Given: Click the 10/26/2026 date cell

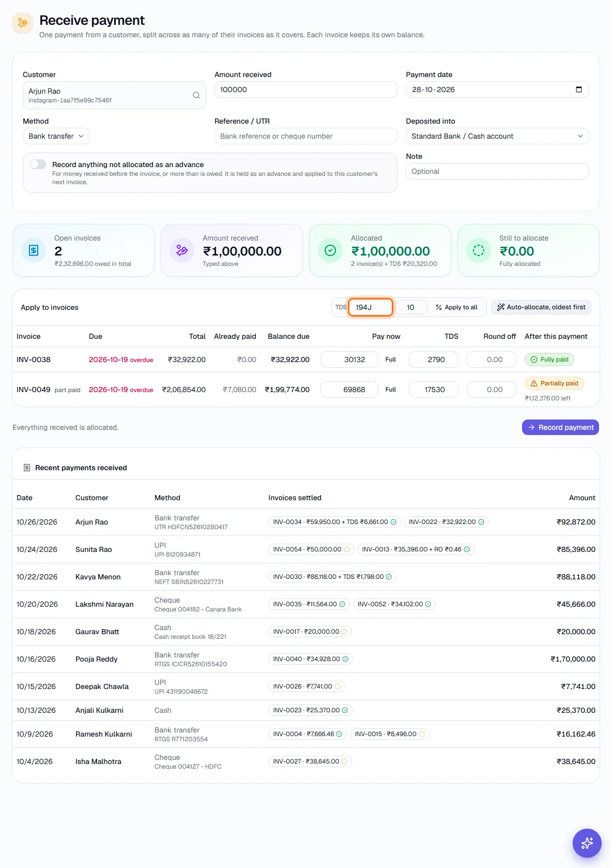Looking at the screenshot, I should tap(37, 522).
